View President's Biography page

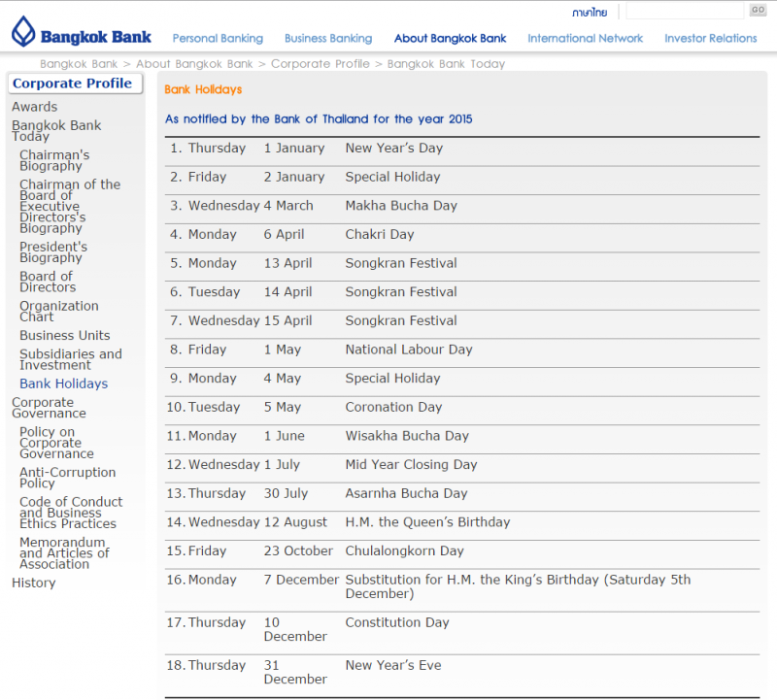[x=53, y=252]
